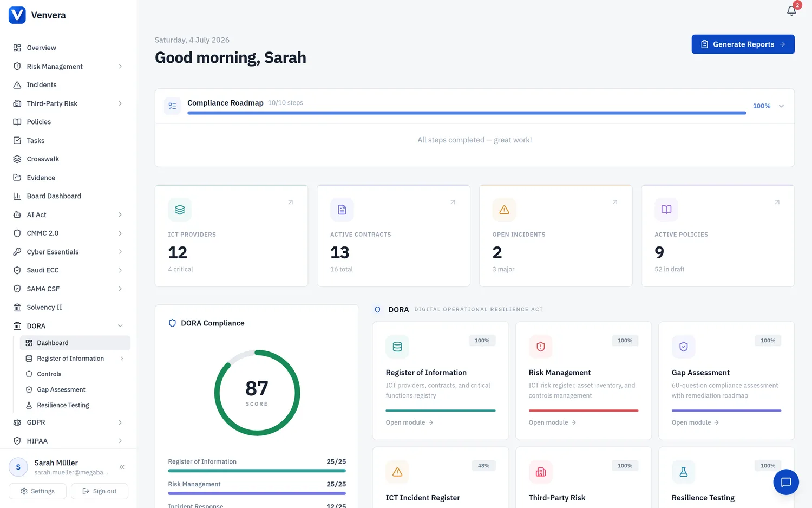Click Third-Party Risk module building icon

(540, 472)
